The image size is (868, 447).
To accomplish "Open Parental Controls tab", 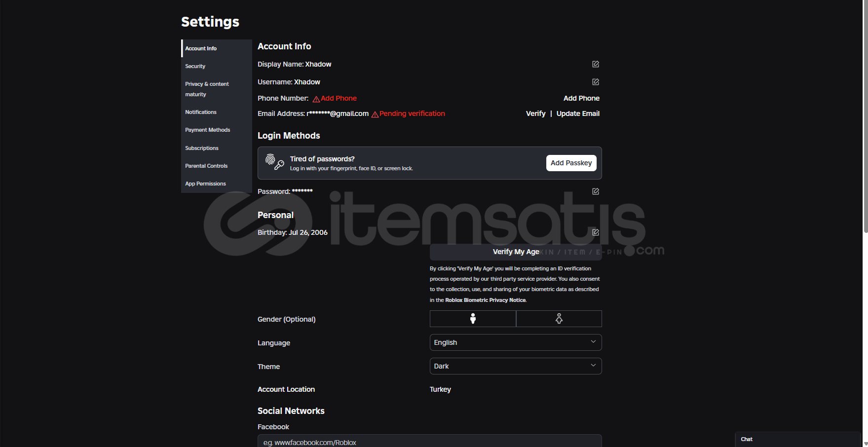I will pyautogui.click(x=217, y=166).
